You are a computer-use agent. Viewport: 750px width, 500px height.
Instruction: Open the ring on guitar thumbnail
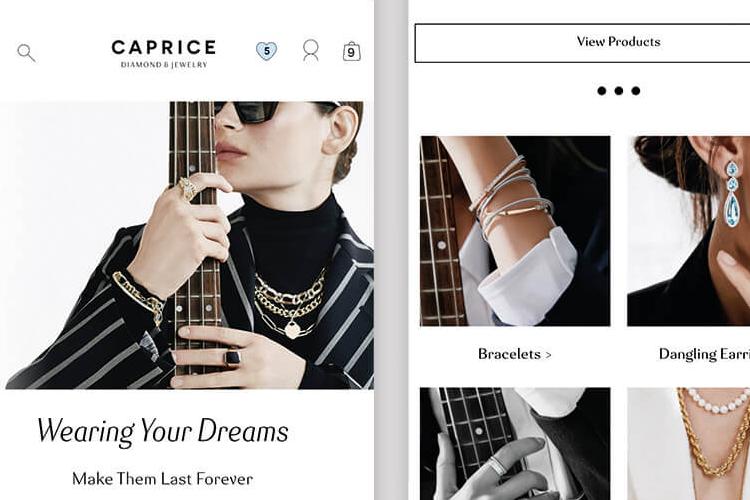pyautogui.click(x=515, y=444)
